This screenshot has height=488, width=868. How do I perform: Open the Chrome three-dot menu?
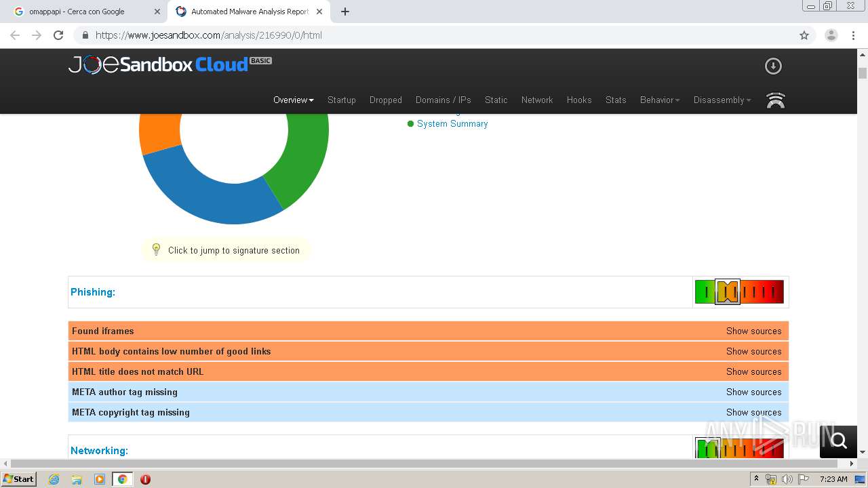[x=853, y=35]
